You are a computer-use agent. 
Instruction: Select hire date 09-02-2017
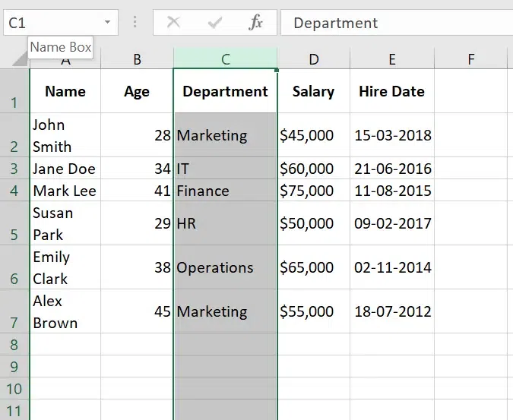click(392, 223)
